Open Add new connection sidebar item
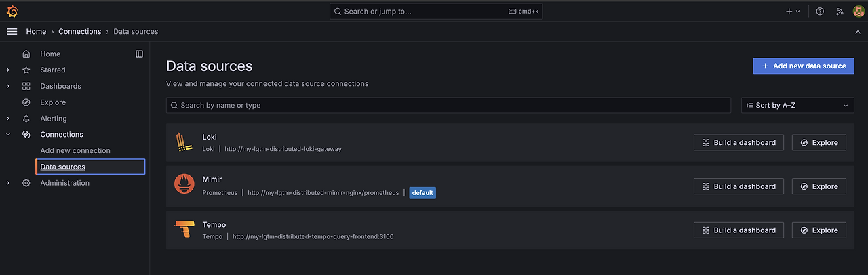 coord(75,150)
